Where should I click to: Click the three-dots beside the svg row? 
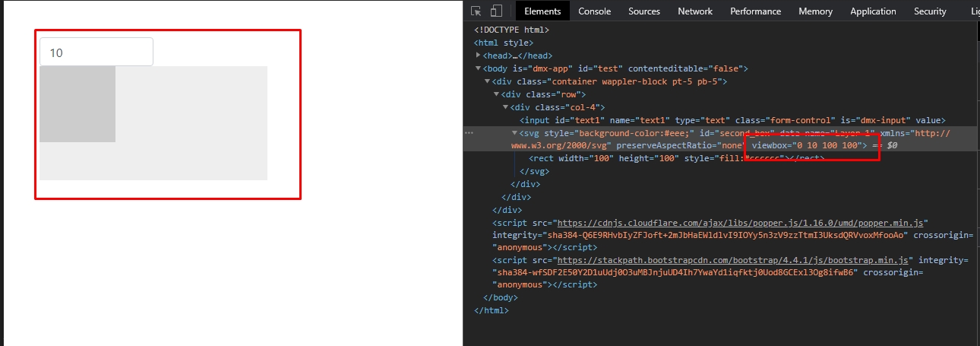coord(469,132)
